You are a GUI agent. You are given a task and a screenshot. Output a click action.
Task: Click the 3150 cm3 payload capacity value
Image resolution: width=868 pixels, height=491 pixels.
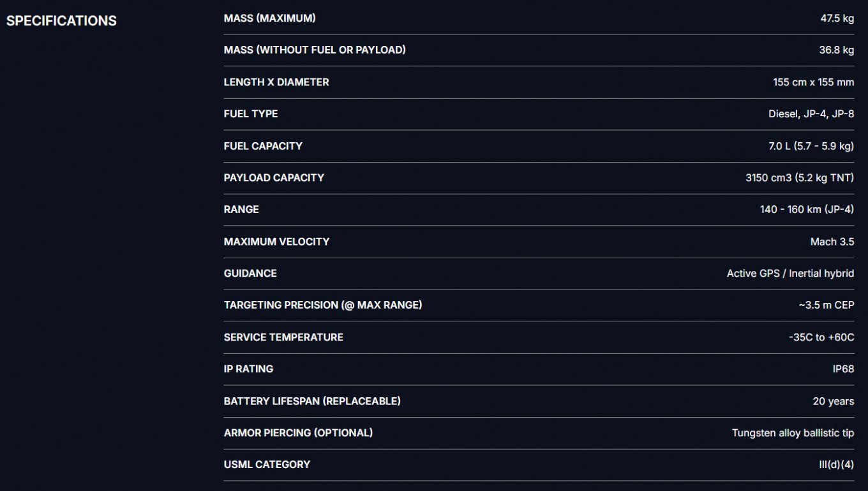click(799, 178)
